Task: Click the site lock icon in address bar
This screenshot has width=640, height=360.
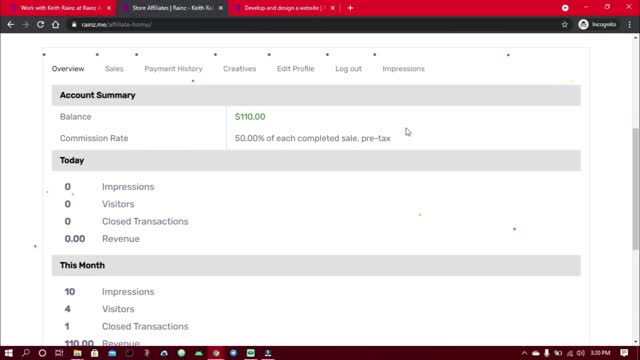Action: tap(74, 24)
